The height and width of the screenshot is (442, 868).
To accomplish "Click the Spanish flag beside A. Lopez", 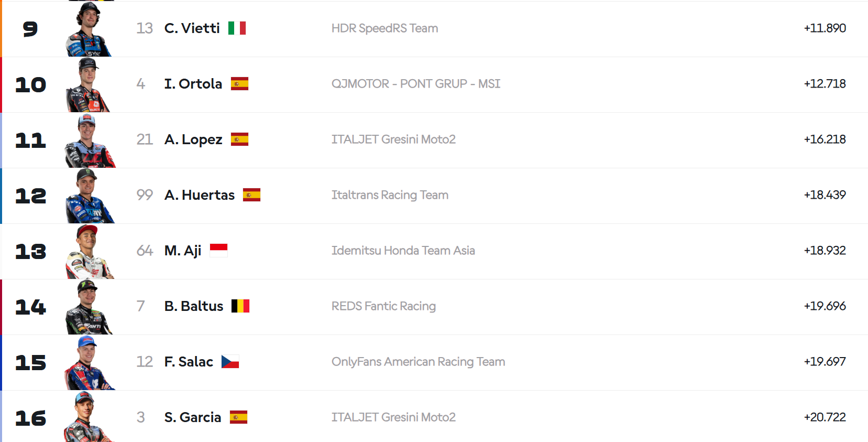I will pos(239,139).
